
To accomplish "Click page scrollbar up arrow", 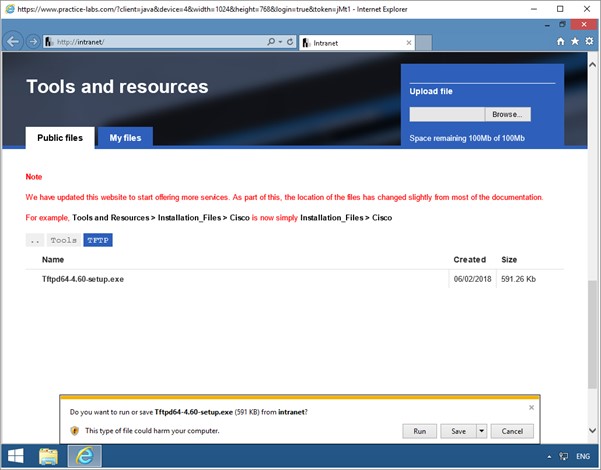I will tap(593, 65).
